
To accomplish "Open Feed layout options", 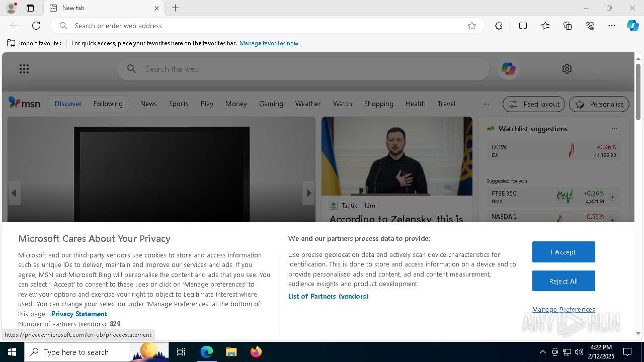I will pos(534,104).
